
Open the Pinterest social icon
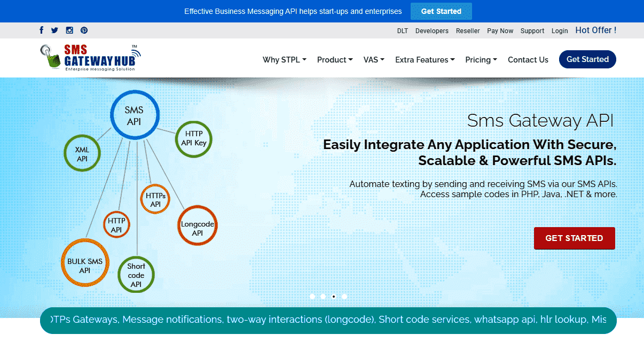(x=84, y=30)
